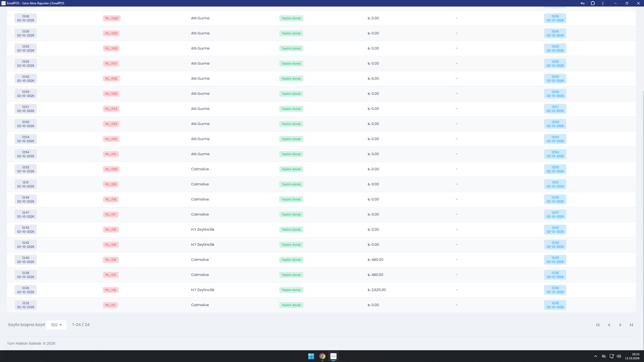Select the purchase ID in the 13:05 row
Image resolution: width=644 pixels, height=362 pixels.
(111, 33)
